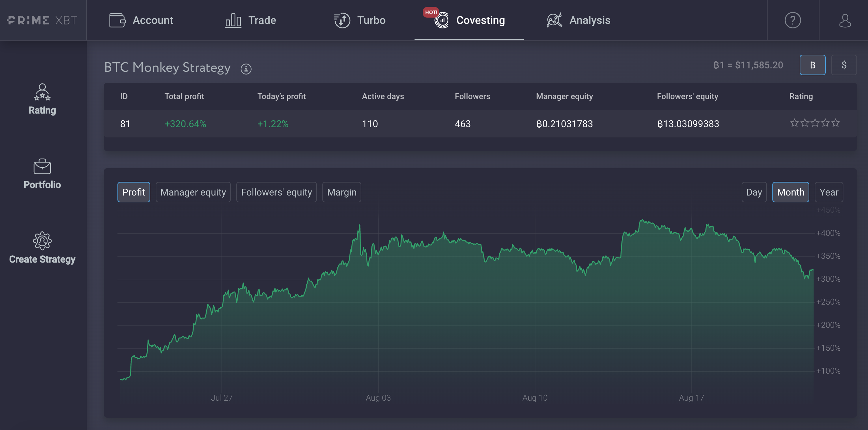
Task: Show the Followers' equity chart
Action: coord(276,192)
